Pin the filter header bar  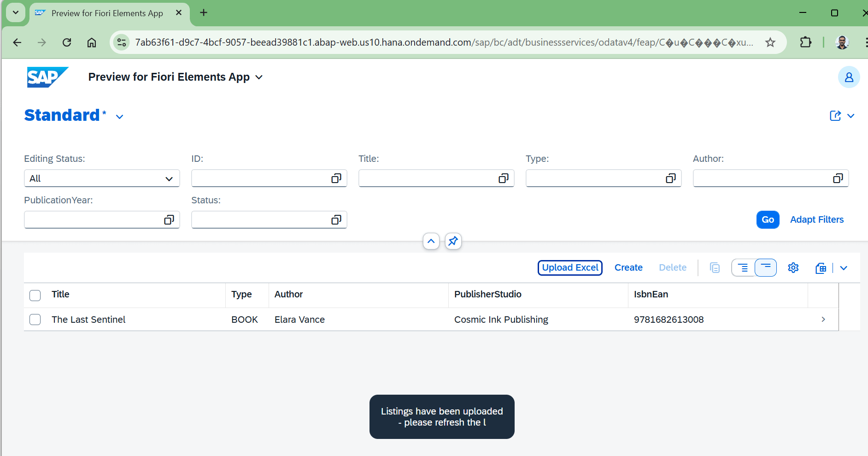coord(453,241)
